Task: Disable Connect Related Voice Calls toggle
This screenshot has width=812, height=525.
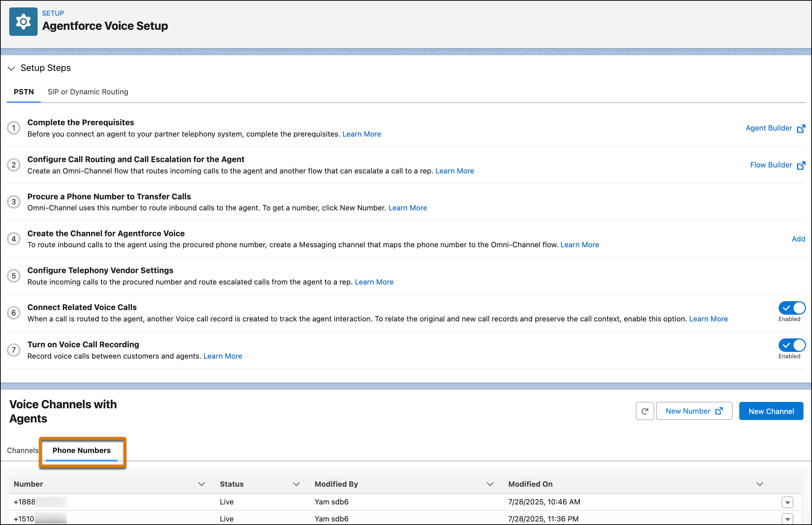Action: [792, 308]
